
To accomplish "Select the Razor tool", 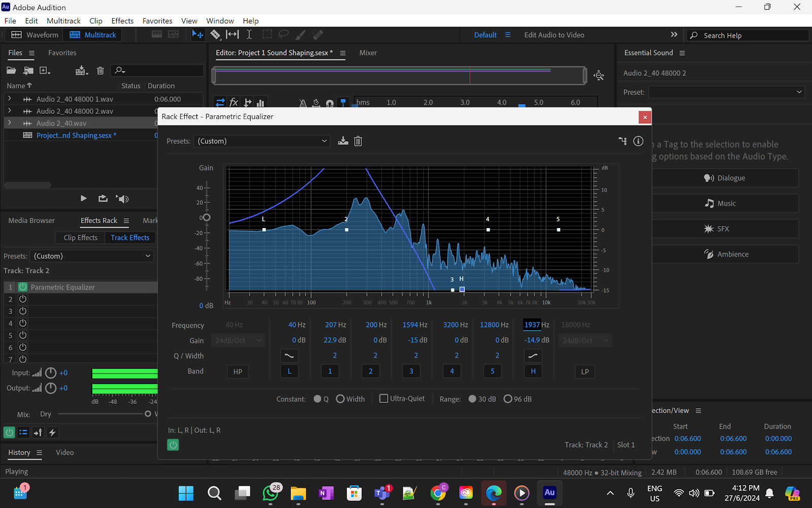I will [x=215, y=35].
